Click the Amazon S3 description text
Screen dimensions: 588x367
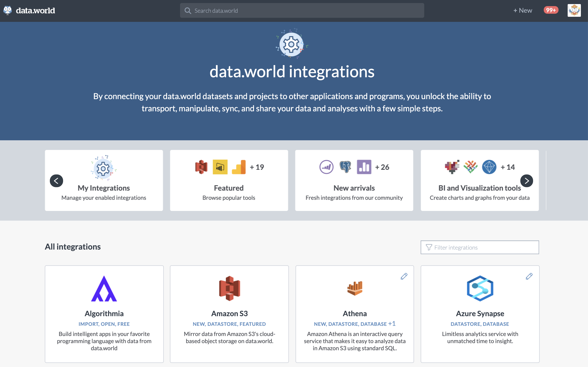click(x=229, y=338)
